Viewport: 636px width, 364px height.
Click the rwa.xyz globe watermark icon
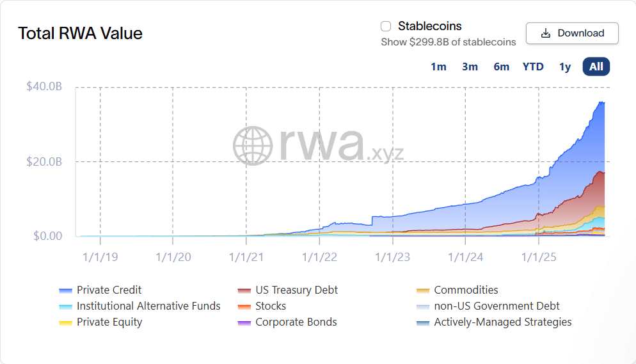[253, 145]
